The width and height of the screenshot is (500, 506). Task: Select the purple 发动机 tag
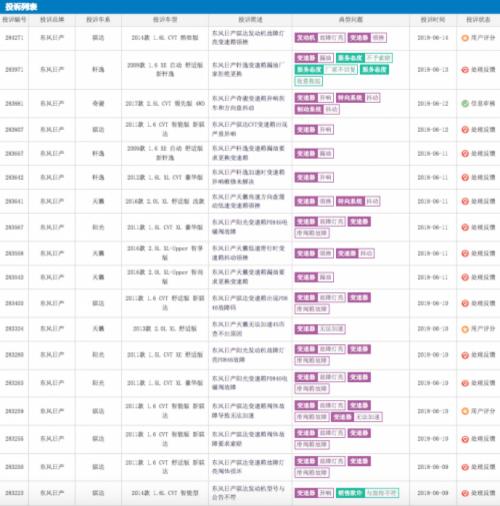(x=306, y=38)
